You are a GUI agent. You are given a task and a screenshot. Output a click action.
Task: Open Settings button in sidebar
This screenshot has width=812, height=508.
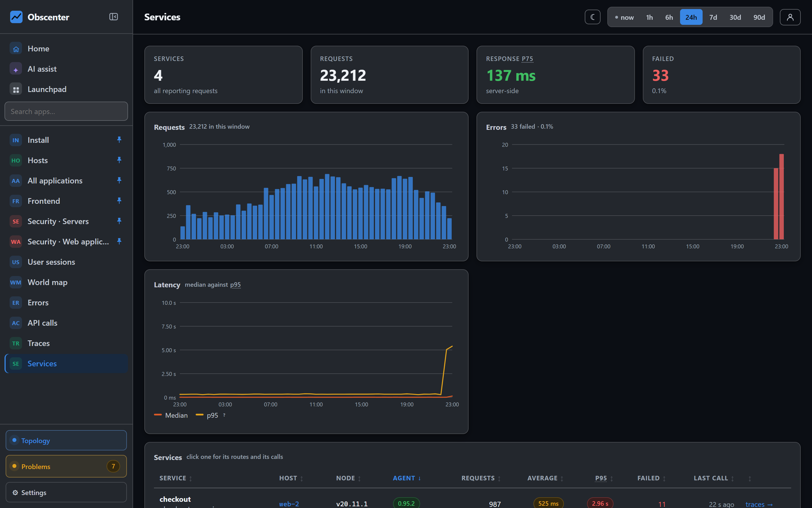tap(67, 492)
